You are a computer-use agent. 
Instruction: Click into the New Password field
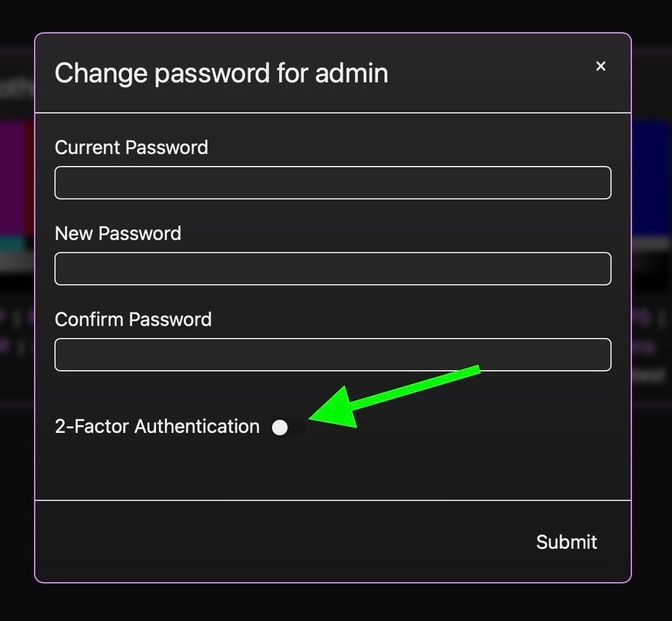[333, 269]
